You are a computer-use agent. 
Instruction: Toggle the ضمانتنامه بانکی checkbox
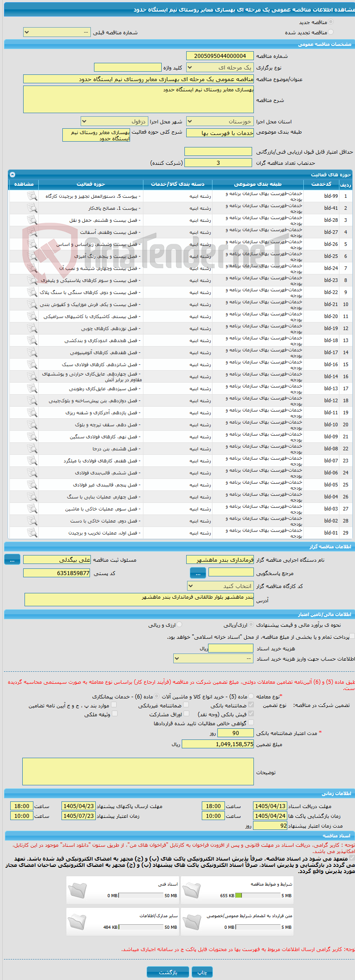coord(251,705)
